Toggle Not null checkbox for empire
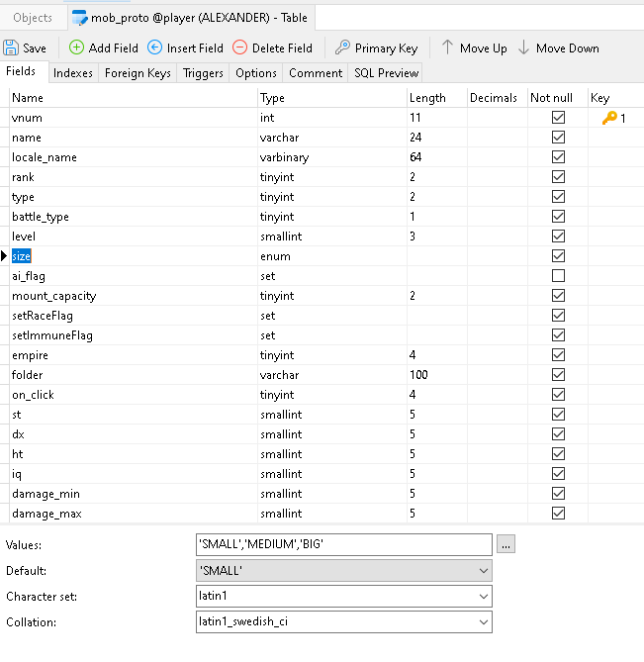644x662 pixels. coord(558,355)
